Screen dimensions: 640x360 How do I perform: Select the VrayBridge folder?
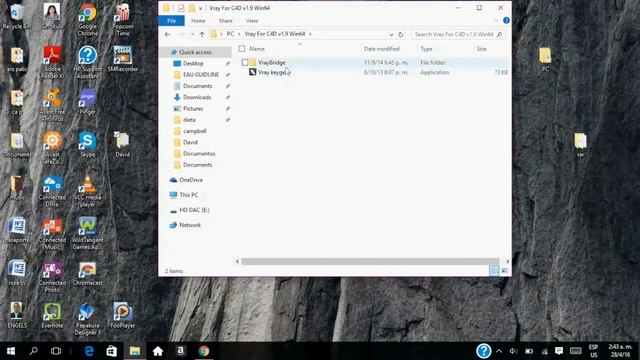click(x=272, y=62)
